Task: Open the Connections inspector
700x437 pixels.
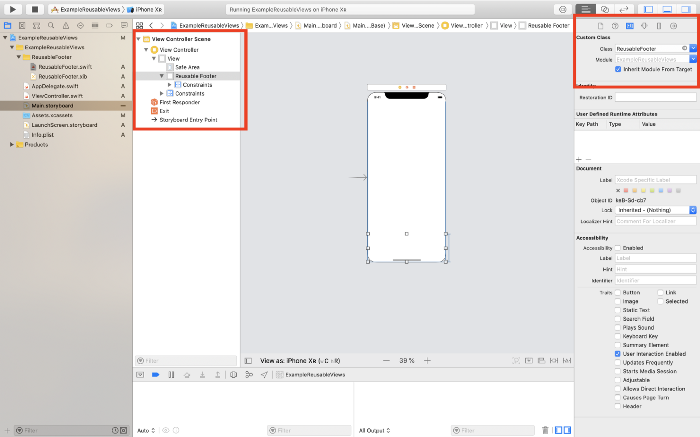Action: [674, 26]
